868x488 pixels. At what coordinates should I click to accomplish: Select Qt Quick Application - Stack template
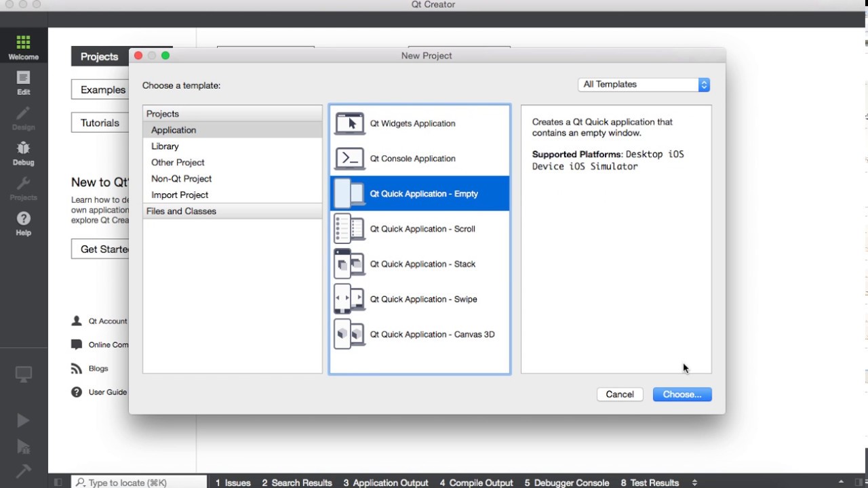[419, 264]
